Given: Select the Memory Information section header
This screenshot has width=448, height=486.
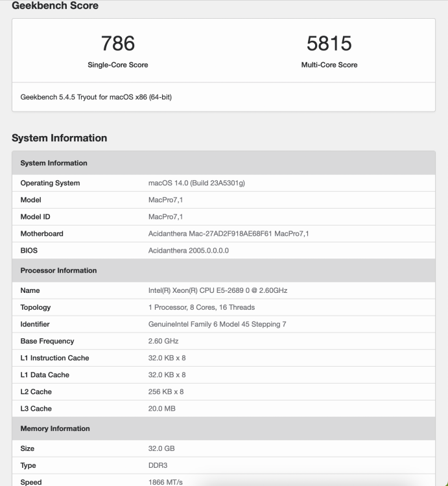Looking at the screenshot, I should pos(224,428).
